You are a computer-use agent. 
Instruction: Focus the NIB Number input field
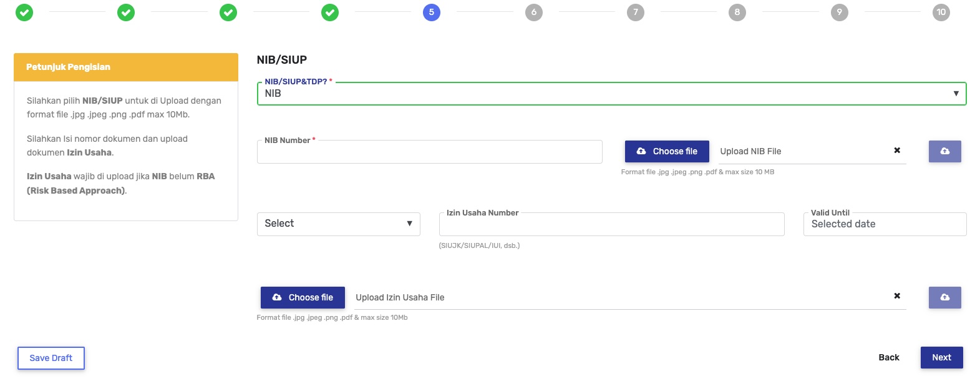[x=429, y=152]
